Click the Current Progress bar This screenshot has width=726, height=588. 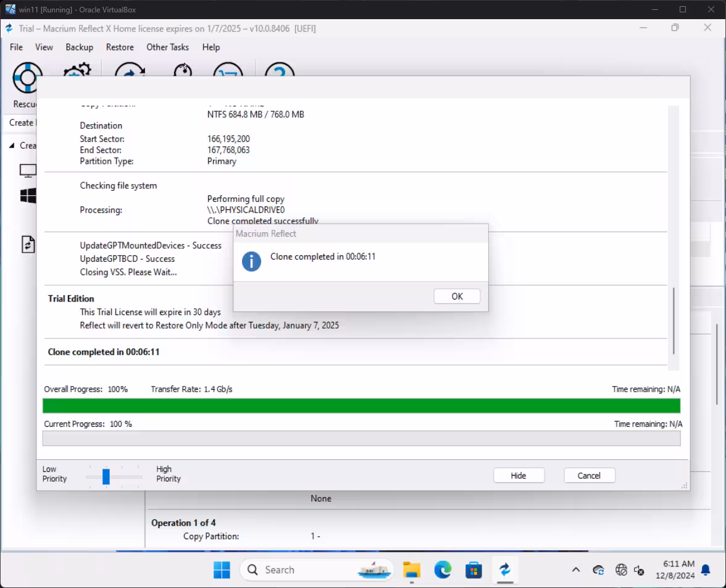tap(361, 439)
